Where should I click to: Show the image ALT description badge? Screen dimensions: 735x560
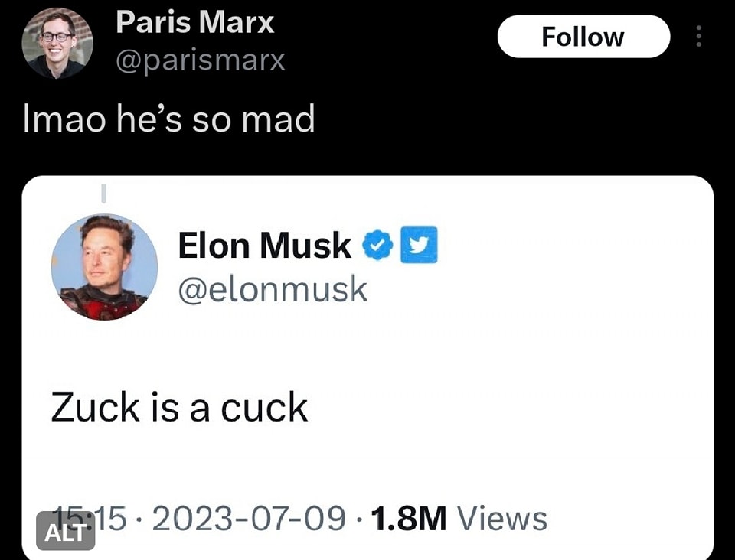pyautogui.click(x=66, y=531)
